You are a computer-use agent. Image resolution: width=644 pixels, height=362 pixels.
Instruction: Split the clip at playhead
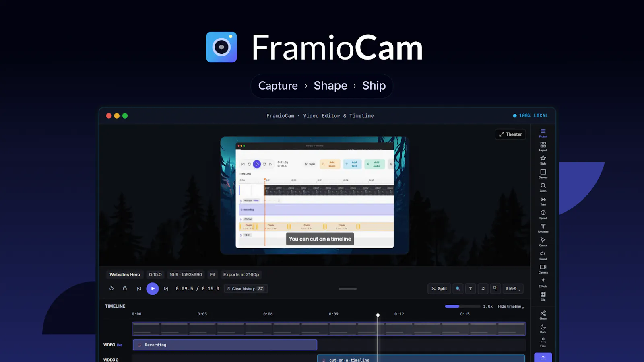point(439,289)
